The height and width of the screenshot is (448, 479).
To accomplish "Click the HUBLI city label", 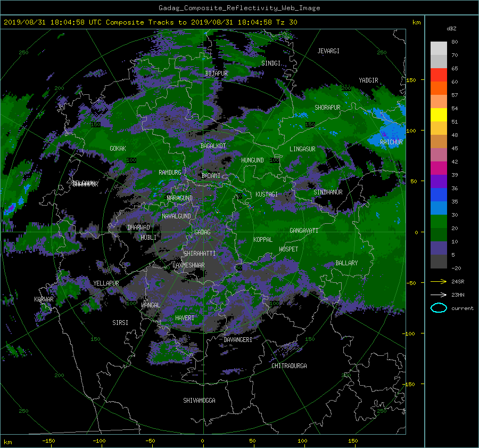I will point(148,237).
